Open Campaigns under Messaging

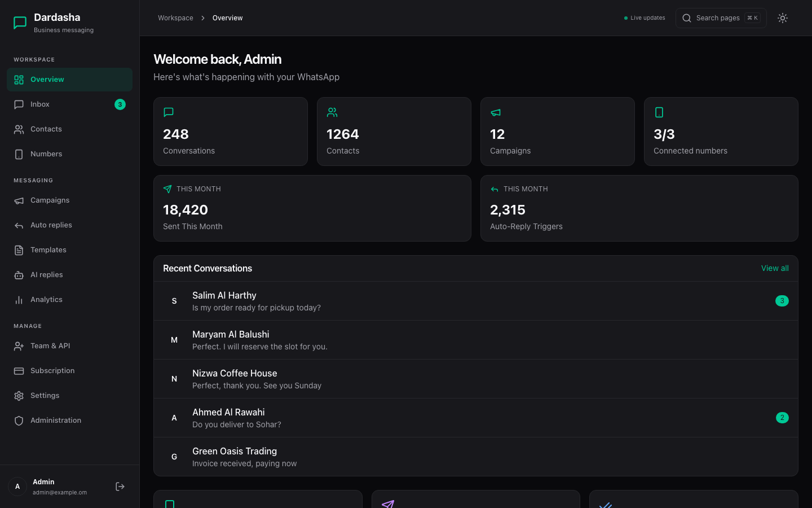pos(69,200)
